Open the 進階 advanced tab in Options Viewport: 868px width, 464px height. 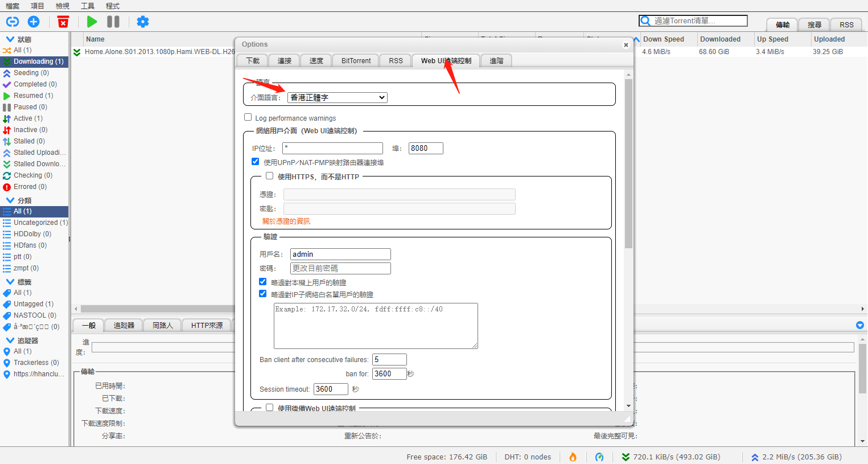click(x=496, y=61)
